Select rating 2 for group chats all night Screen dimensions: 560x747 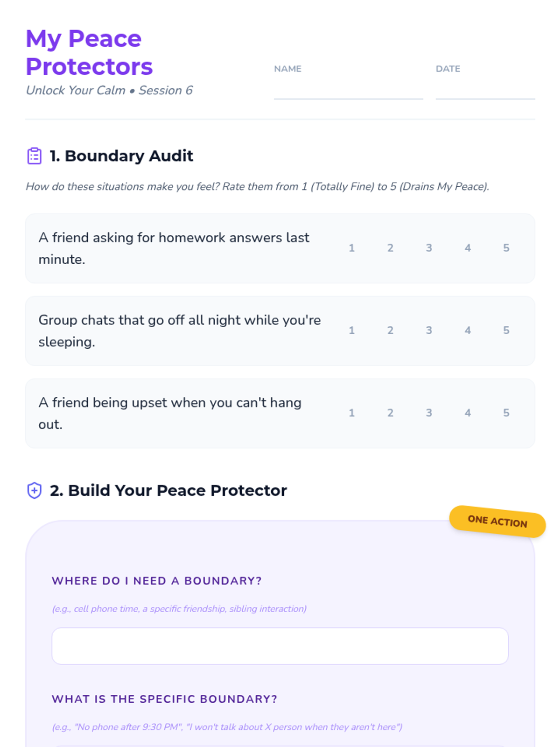click(391, 331)
